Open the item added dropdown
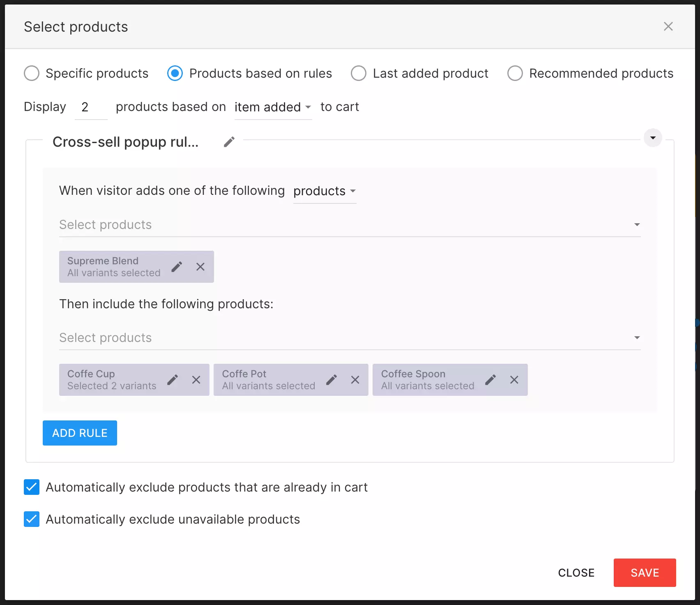The width and height of the screenshot is (700, 605). (x=273, y=107)
